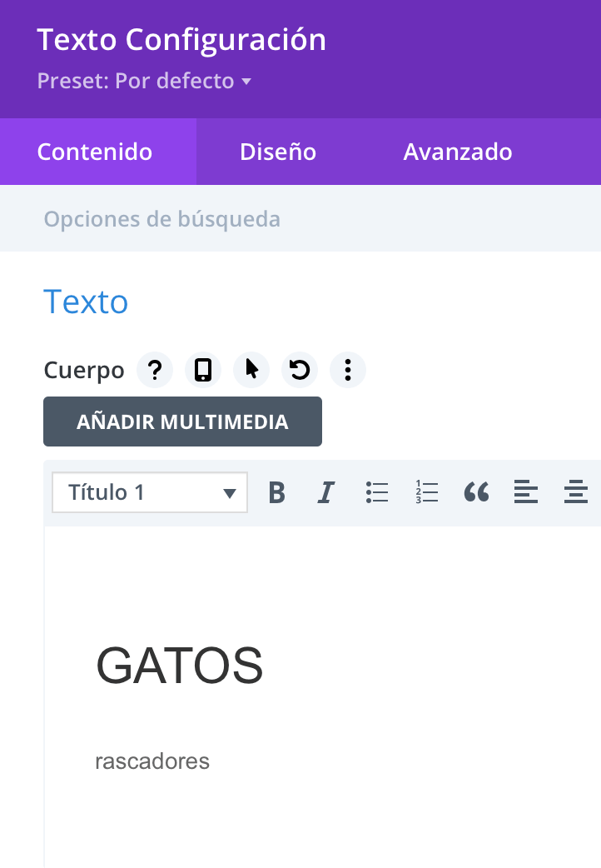Expand the Preset: Por defecto dropdown
The image size is (601, 868).
click(x=145, y=81)
